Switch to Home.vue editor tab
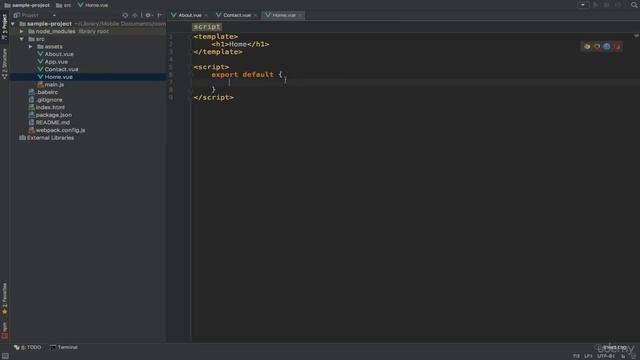Screen dimensions: 640x360 283,15
